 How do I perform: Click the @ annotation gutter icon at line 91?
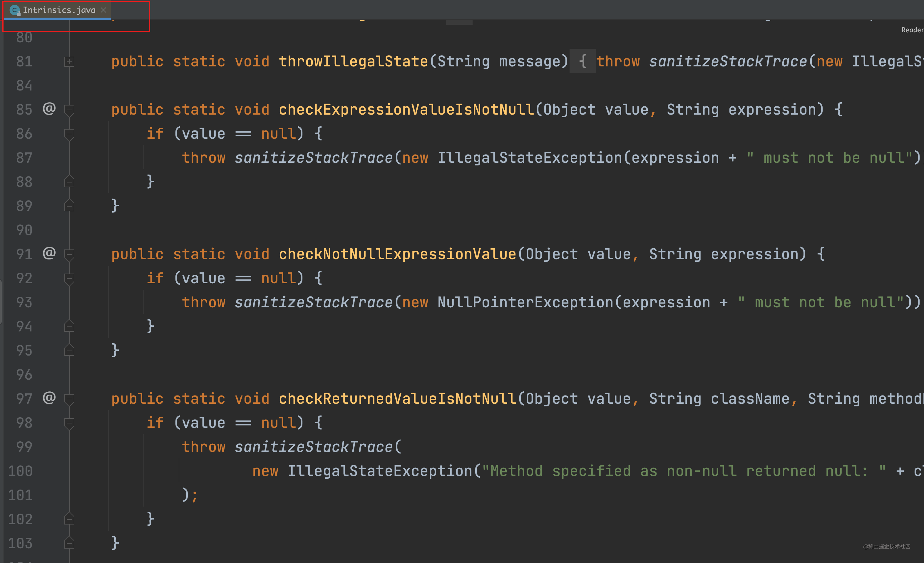pyautogui.click(x=49, y=253)
